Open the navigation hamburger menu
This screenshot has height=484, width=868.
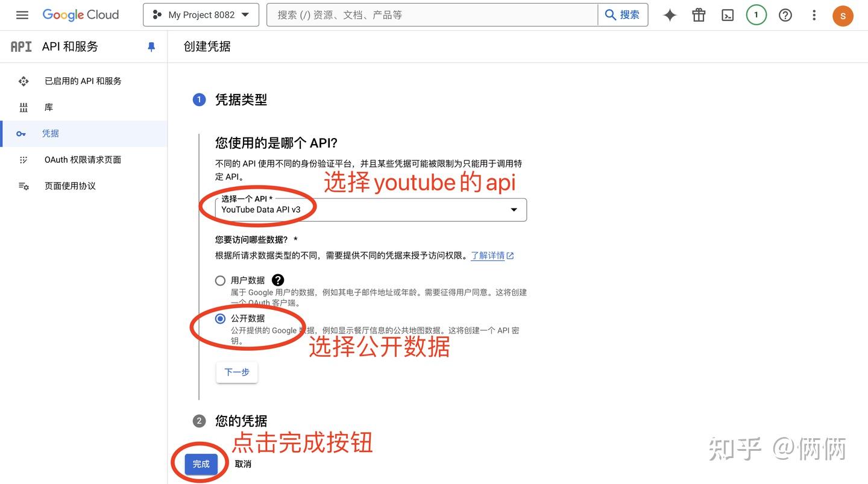[x=22, y=14]
